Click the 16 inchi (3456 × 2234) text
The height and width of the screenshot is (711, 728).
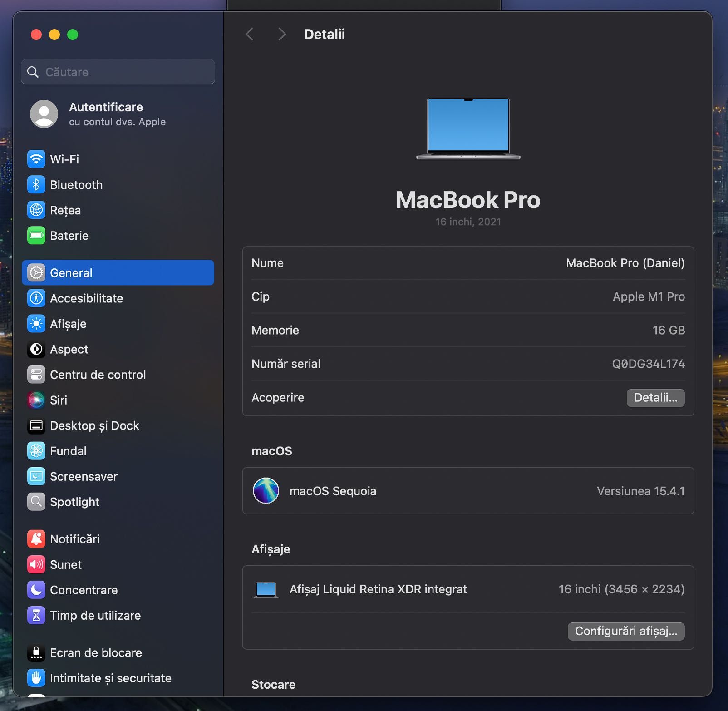point(622,589)
